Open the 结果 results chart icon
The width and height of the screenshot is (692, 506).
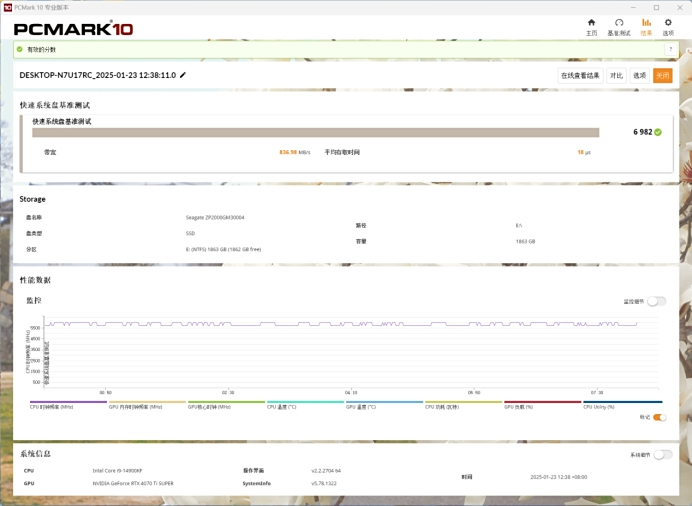[x=646, y=23]
